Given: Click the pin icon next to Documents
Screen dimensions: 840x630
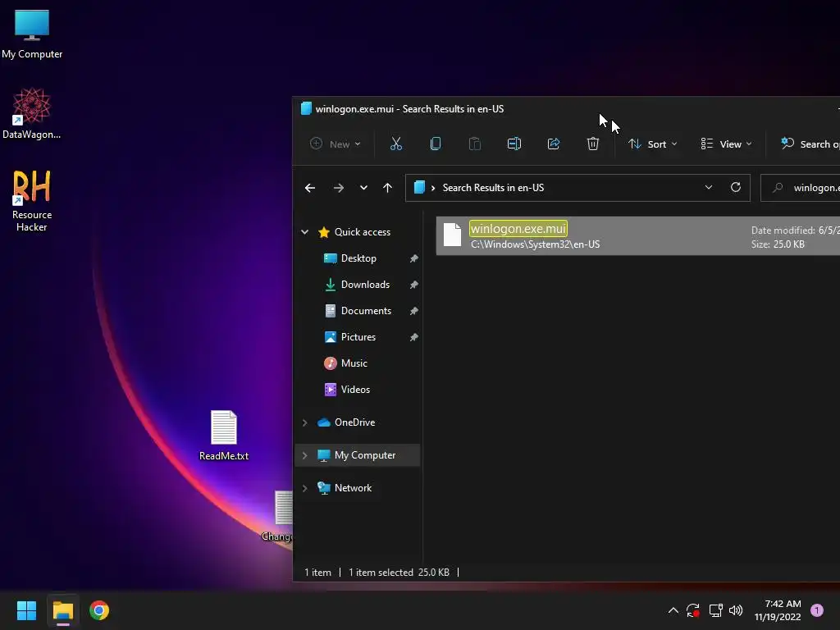Looking at the screenshot, I should pos(413,311).
